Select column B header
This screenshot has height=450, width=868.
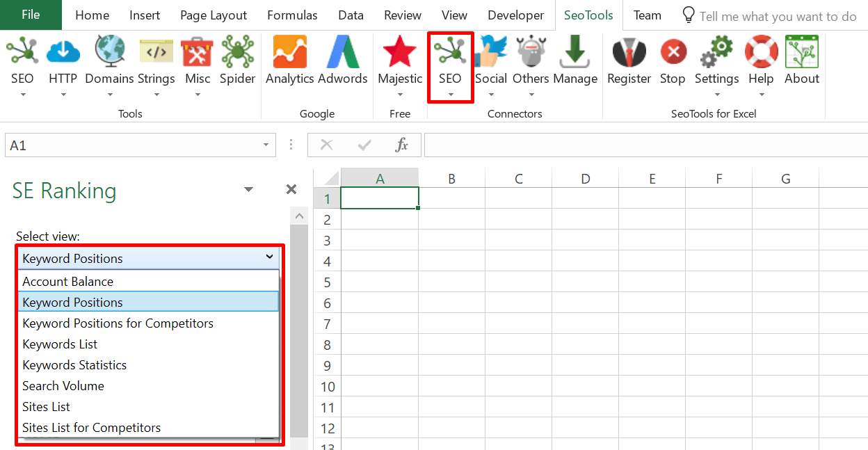pos(451,179)
